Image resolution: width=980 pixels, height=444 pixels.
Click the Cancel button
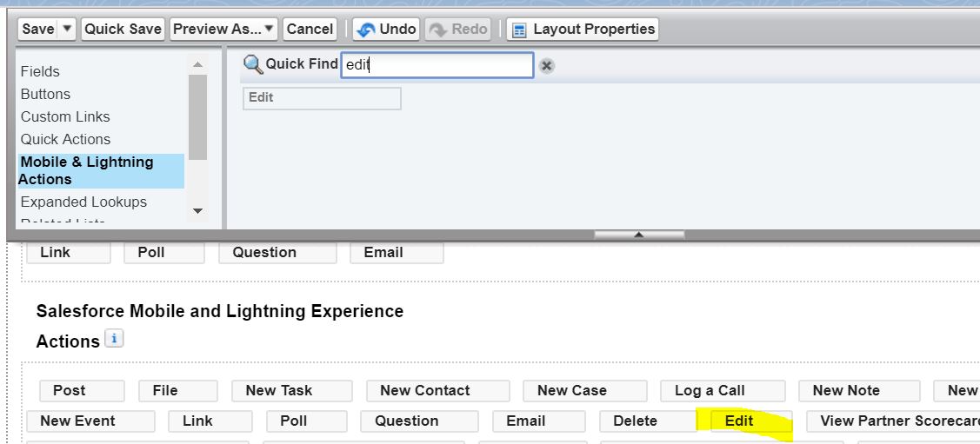pos(310,30)
